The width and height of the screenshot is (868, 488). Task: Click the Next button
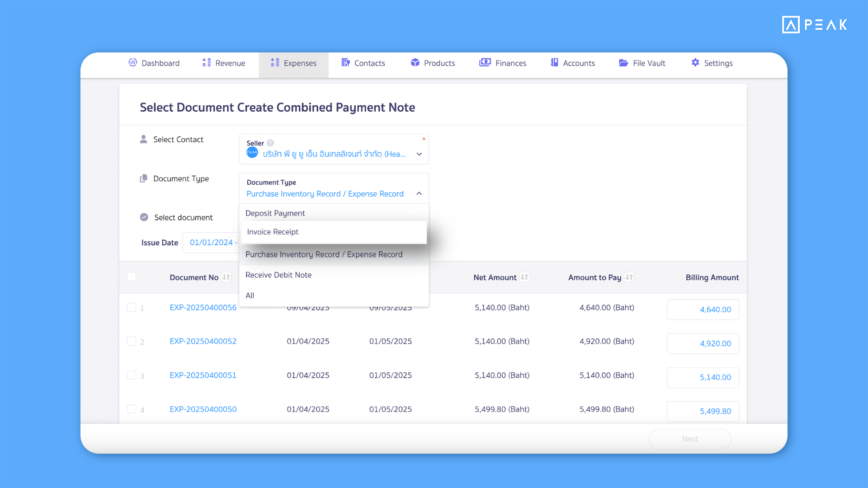pos(690,439)
